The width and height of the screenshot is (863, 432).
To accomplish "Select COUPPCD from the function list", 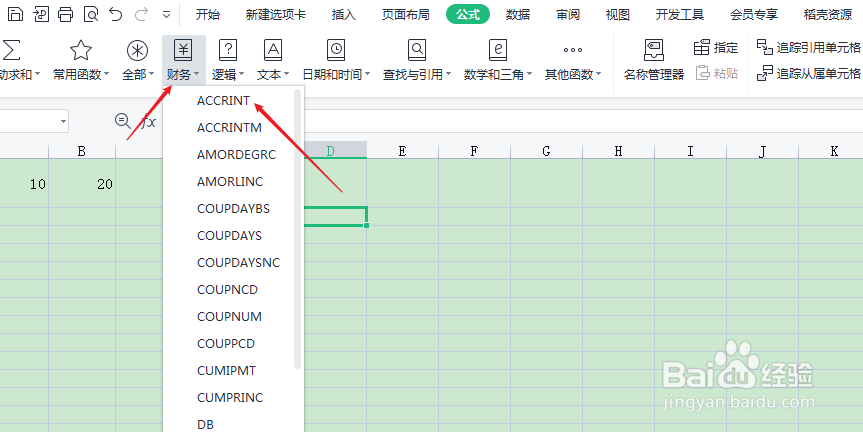I will click(x=226, y=343).
